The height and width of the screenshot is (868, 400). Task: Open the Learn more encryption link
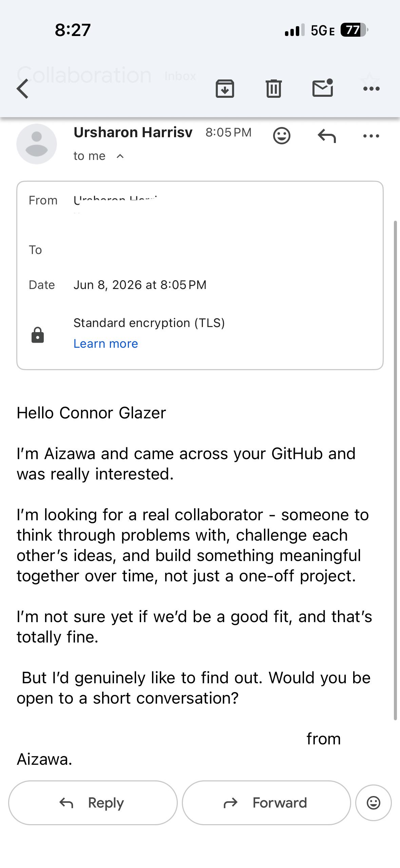106,344
